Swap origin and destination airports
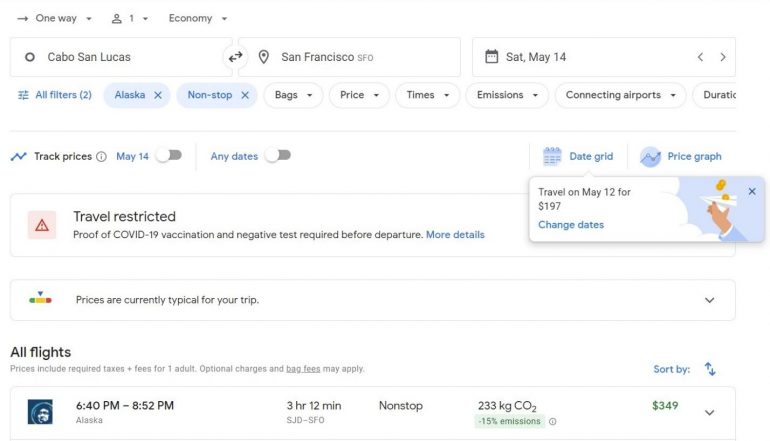The width and height of the screenshot is (770, 441). point(235,57)
